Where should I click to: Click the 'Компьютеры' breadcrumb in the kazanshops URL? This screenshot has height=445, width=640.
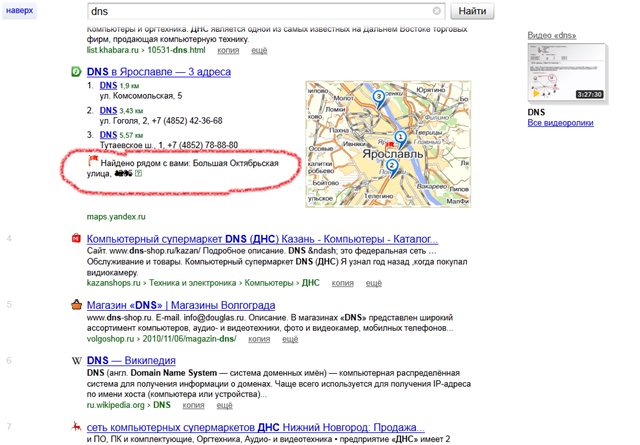click(269, 283)
